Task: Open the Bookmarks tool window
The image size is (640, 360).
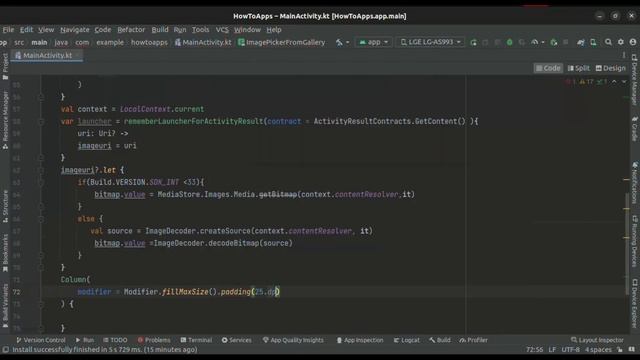Action: 5,253
